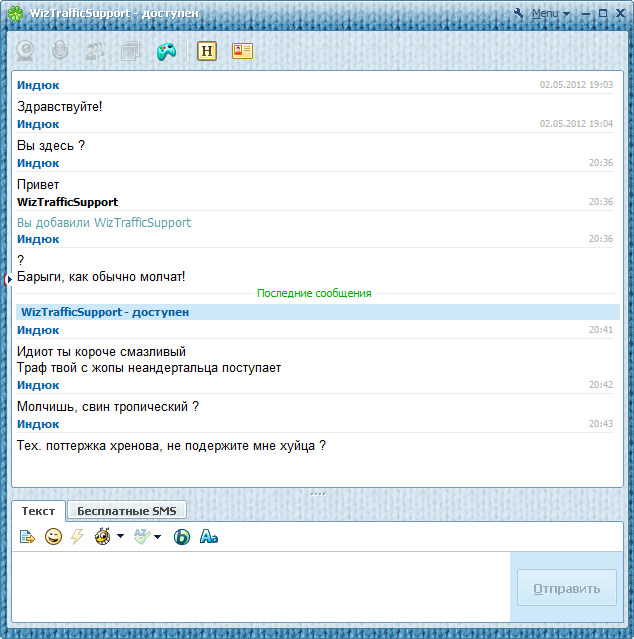Click the round blue b icon
The image size is (634, 639).
click(x=182, y=537)
